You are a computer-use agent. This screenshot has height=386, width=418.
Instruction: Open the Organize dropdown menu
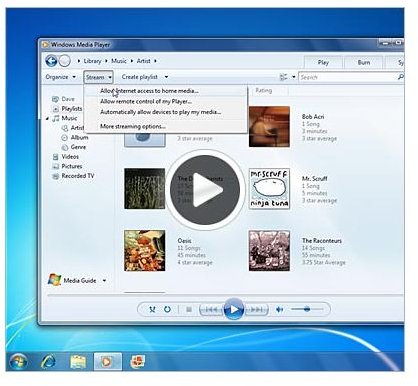60,77
